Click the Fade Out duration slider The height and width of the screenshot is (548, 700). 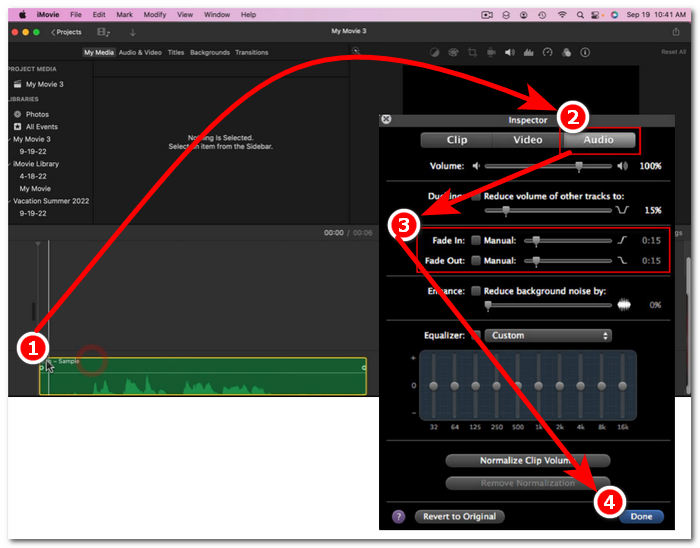click(568, 261)
